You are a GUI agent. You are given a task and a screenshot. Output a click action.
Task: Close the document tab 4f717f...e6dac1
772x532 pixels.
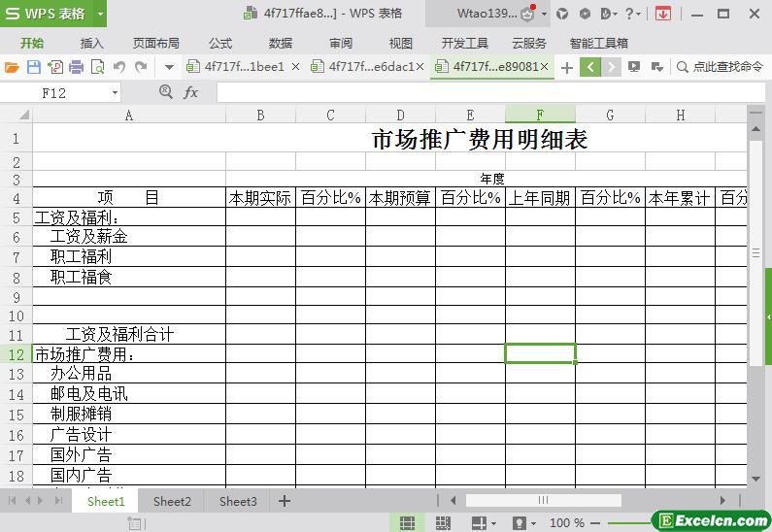coord(420,66)
